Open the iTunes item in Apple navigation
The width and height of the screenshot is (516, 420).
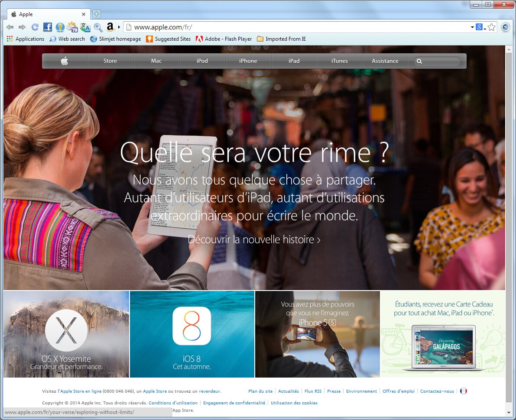coord(340,61)
